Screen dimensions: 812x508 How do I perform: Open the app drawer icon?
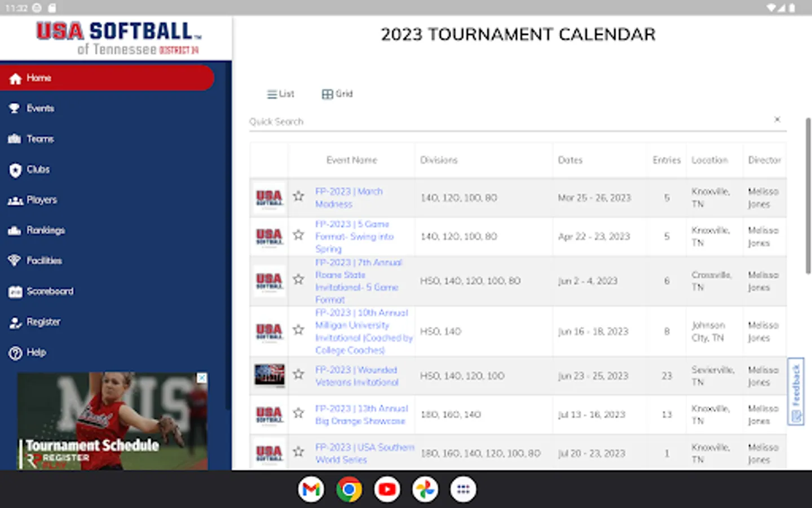tap(463, 489)
